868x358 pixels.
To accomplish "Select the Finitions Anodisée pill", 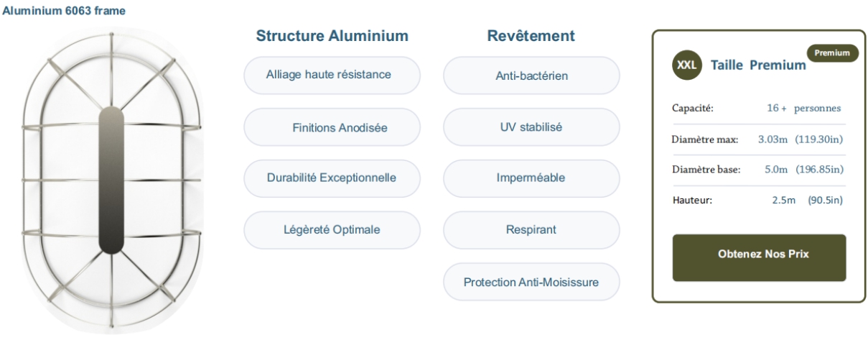I will [332, 127].
